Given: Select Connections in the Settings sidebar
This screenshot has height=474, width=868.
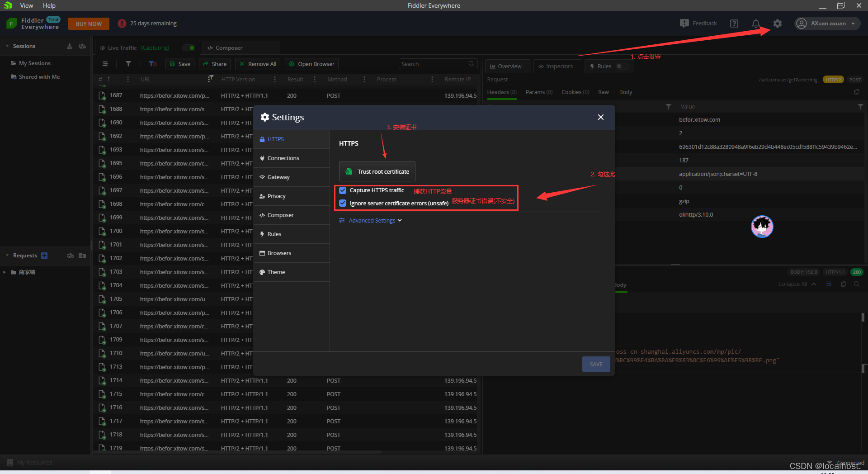Looking at the screenshot, I should (292, 158).
